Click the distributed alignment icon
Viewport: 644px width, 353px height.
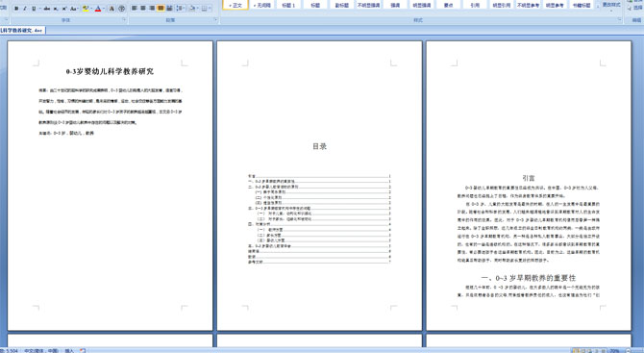point(169,9)
